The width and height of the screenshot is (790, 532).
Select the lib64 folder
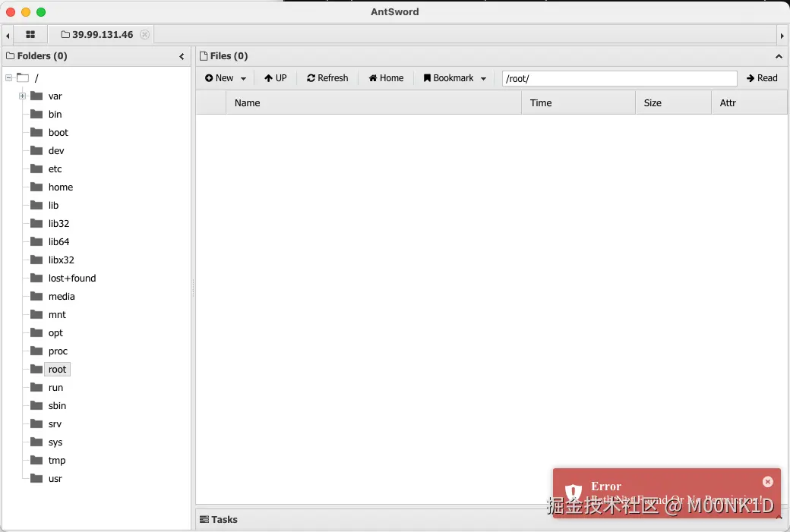[x=58, y=241]
